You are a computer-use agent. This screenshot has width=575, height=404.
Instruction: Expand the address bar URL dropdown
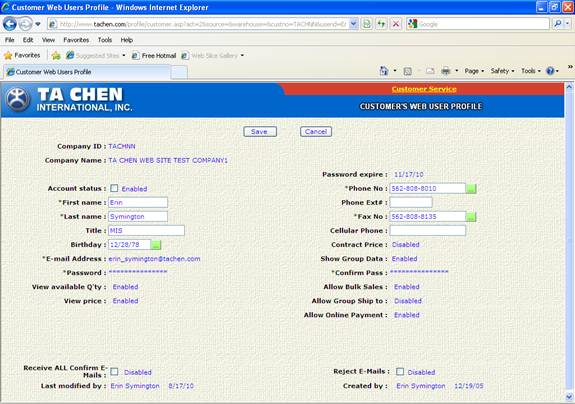tap(353, 24)
